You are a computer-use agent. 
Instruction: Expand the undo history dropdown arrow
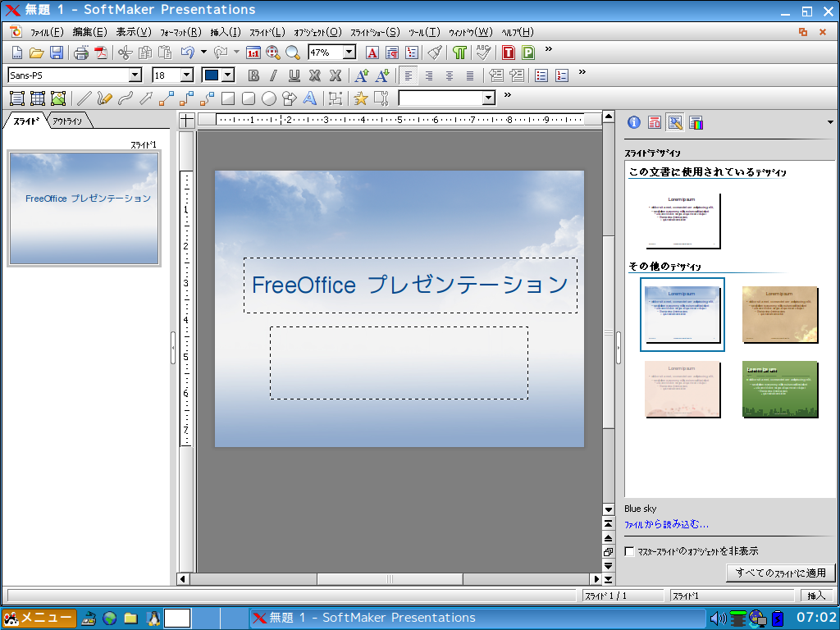pos(203,52)
